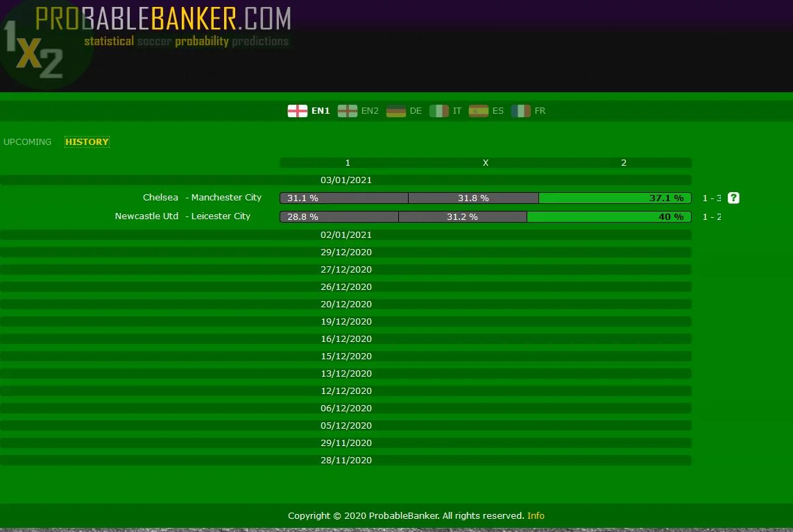
Task: Open the UPCOMING predictions tab
Action: pos(28,142)
